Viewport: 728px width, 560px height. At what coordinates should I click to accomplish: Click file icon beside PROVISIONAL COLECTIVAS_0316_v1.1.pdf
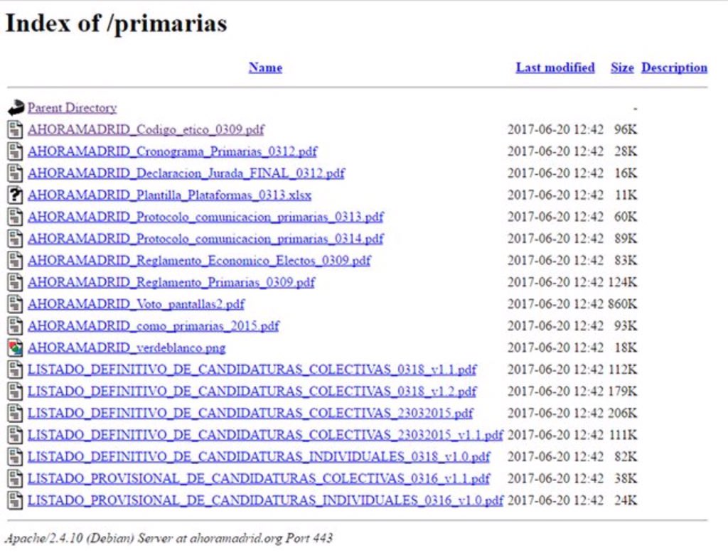[x=15, y=478]
